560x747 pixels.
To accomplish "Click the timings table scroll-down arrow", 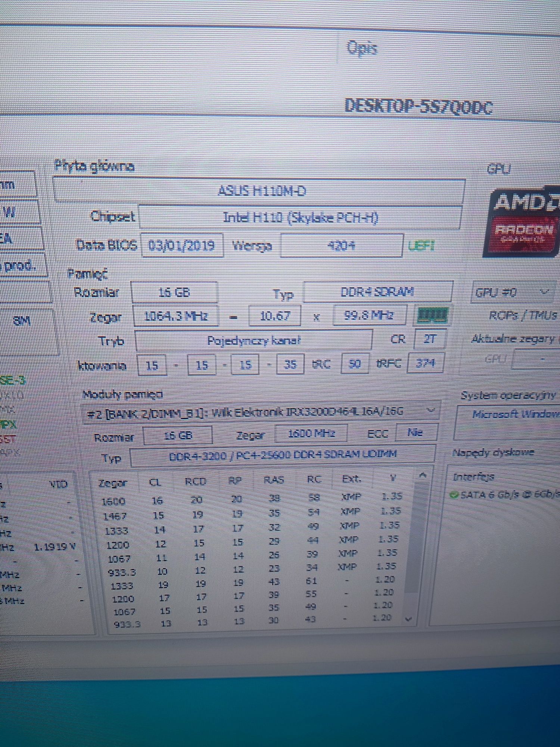I will point(408,619).
